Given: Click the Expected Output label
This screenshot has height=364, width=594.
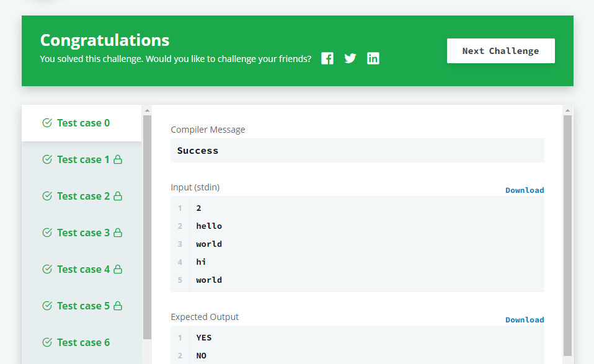Looking at the screenshot, I should click(x=205, y=317).
